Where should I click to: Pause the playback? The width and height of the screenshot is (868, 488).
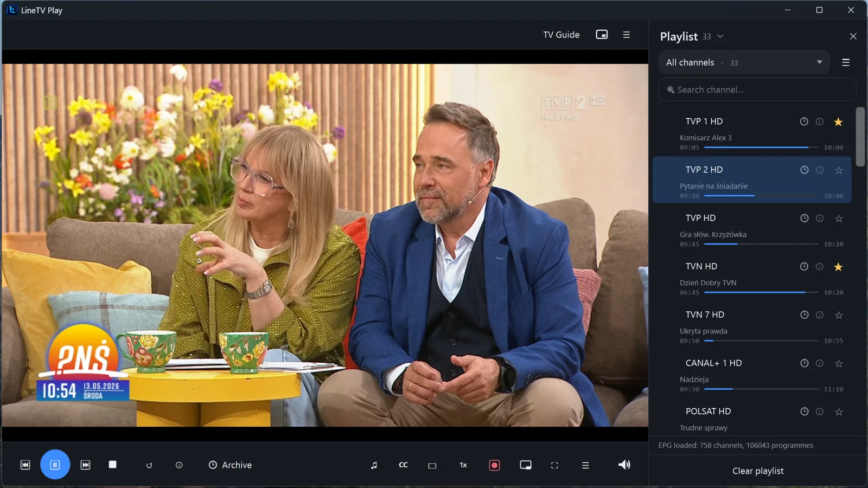[55, 465]
